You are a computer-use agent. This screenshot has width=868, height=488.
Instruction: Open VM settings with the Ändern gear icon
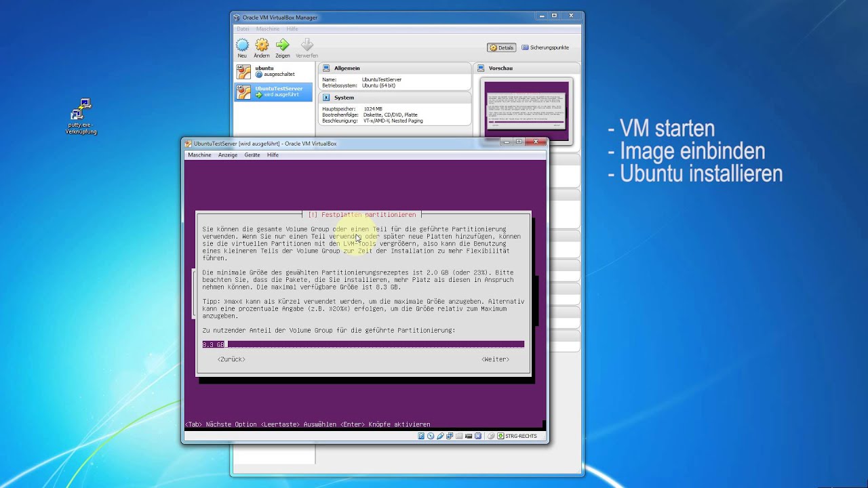pyautogui.click(x=262, y=45)
